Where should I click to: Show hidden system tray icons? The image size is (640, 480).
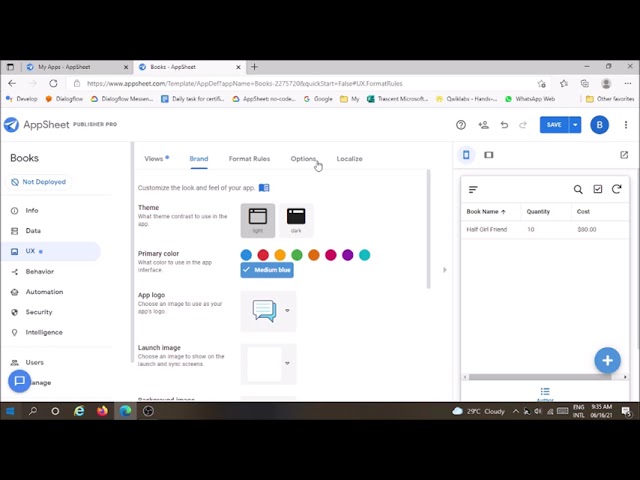[x=516, y=411]
